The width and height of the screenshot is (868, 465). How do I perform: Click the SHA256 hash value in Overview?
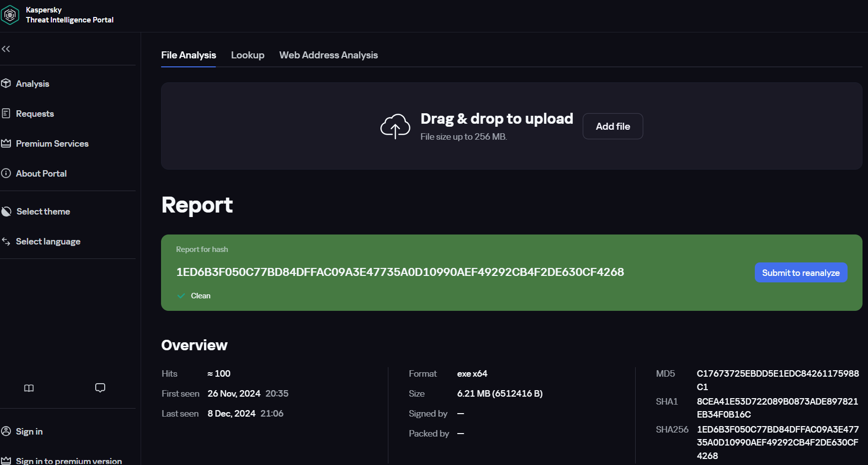pyautogui.click(x=778, y=443)
